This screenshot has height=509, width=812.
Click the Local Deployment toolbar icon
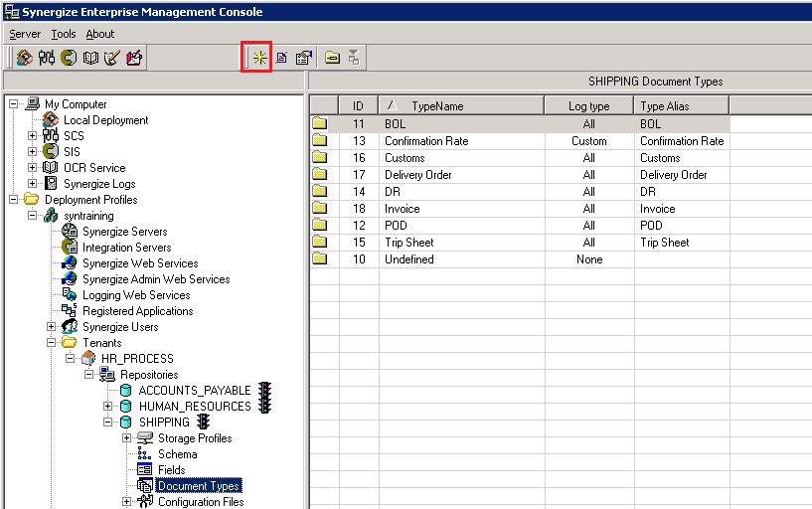click(24, 58)
